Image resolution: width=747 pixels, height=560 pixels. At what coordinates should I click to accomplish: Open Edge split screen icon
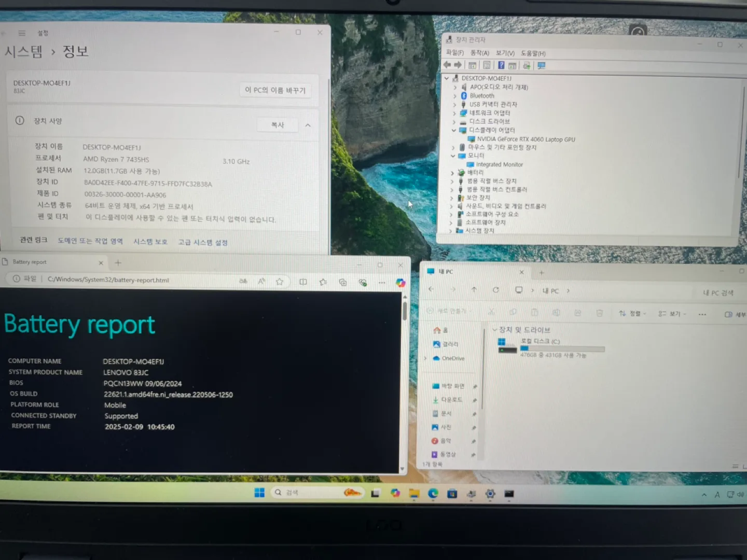pyautogui.click(x=303, y=282)
